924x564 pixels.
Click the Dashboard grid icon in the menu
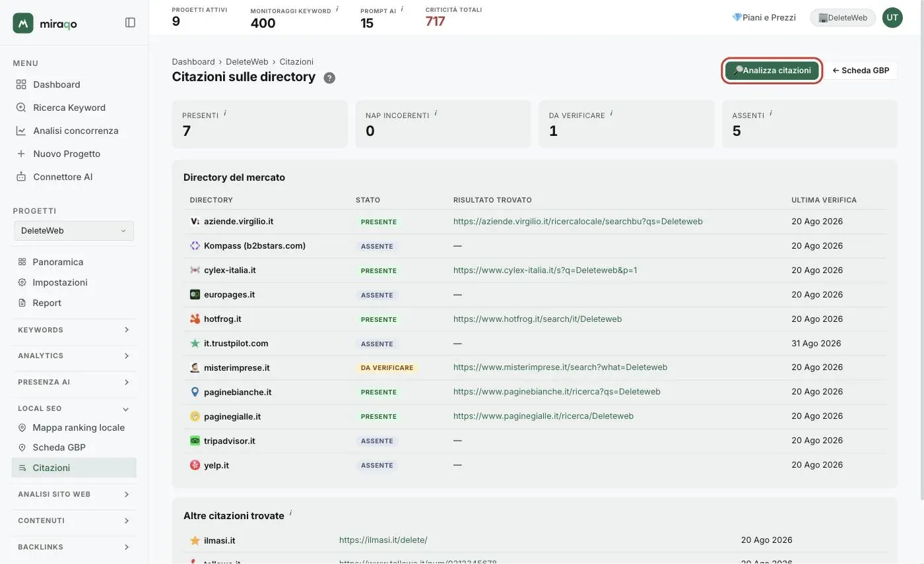21,84
